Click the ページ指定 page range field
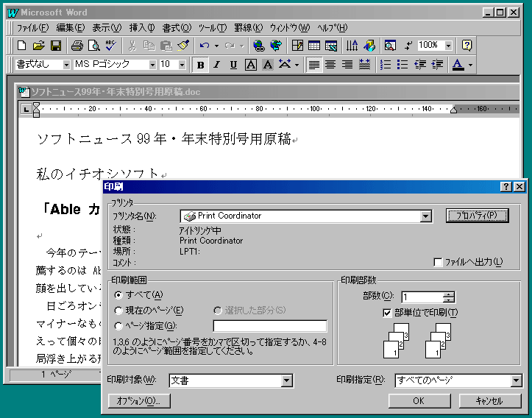This screenshot has height=418, width=532. (x=270, y=326)
